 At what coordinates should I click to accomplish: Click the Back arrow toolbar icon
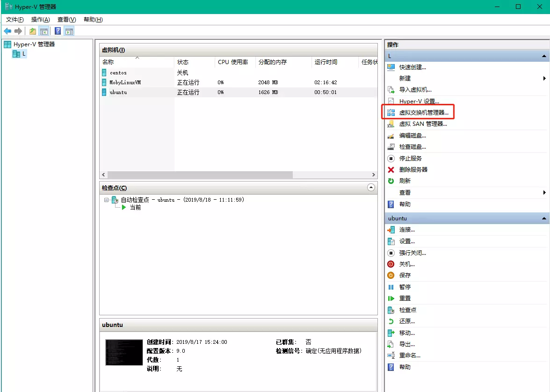pyautogui.click(x=7, y=31)
